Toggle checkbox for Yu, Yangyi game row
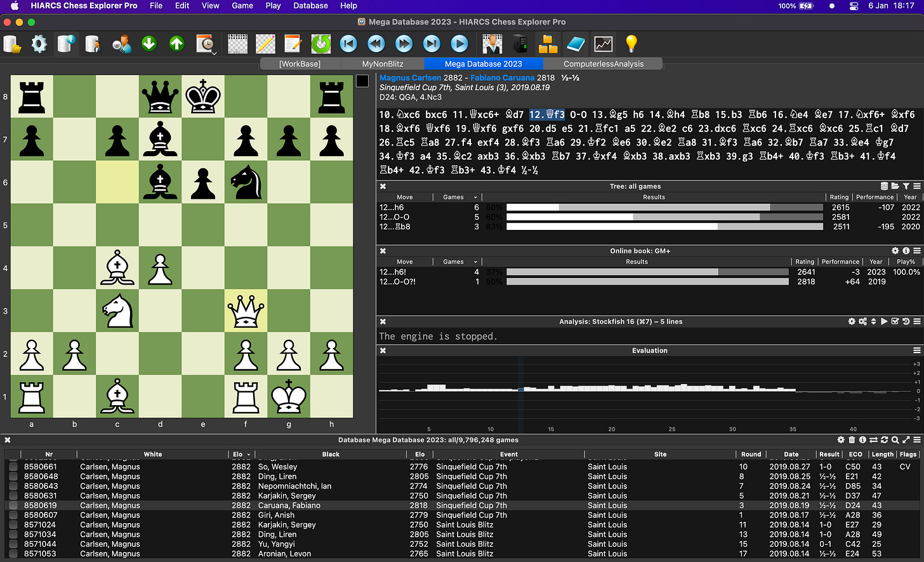 click(13, 544)
